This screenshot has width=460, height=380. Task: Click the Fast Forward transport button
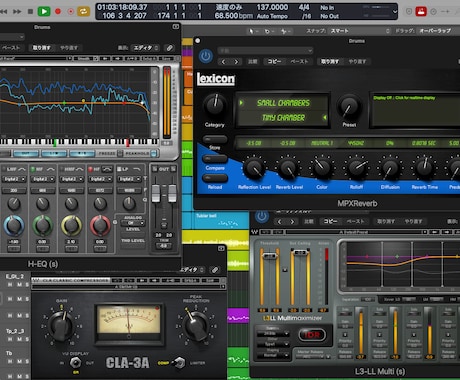pyautogui.click(x=17, y=11)
